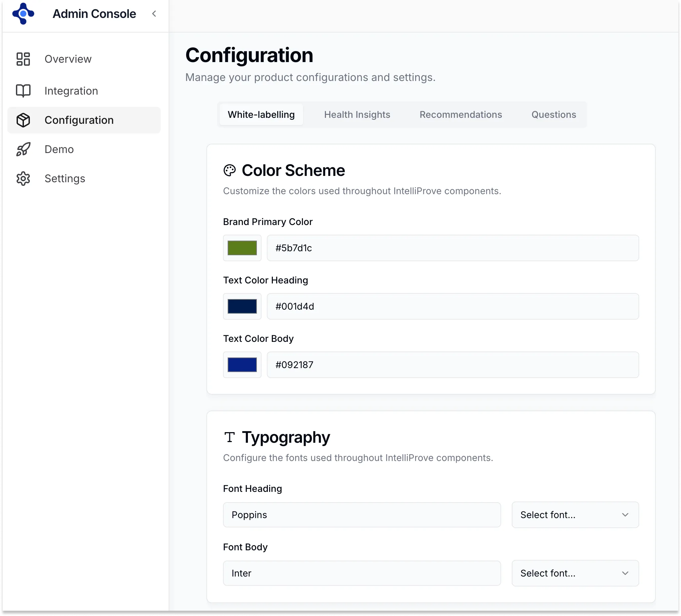681x616 pixels.
Task: Click the Configuration box icon
Action: click(x=23, y=120)
